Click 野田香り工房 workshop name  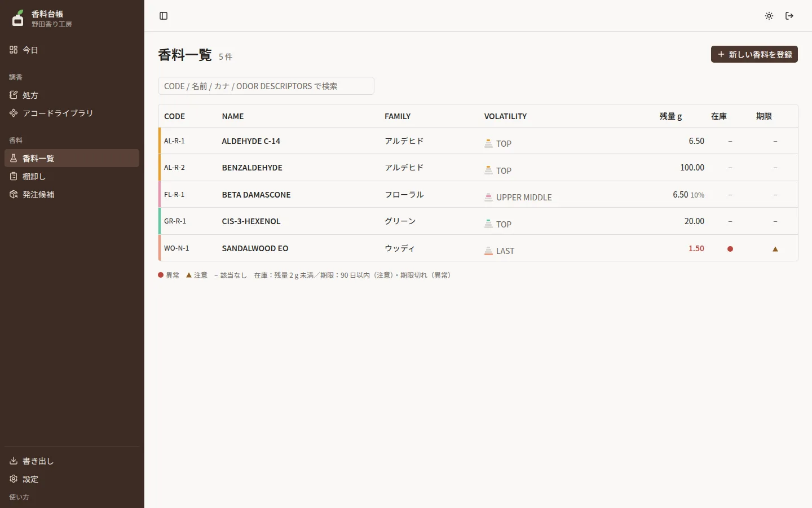point(52,24)
